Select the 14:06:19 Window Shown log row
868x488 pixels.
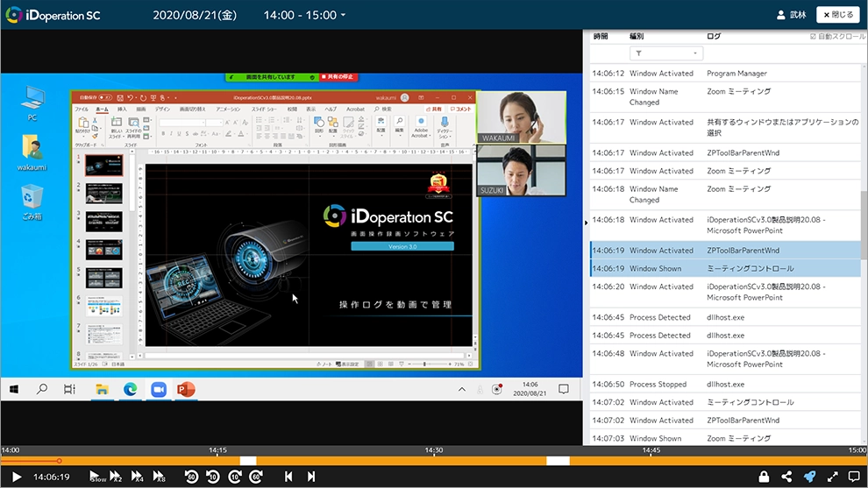[x=723, y=269]
